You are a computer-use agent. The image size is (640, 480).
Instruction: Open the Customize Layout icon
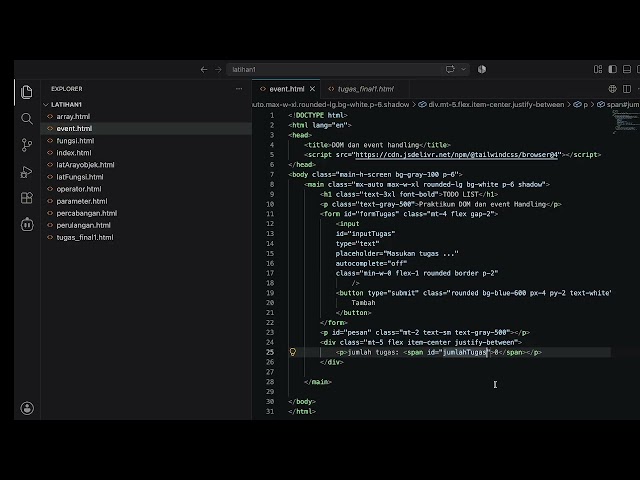598,69
